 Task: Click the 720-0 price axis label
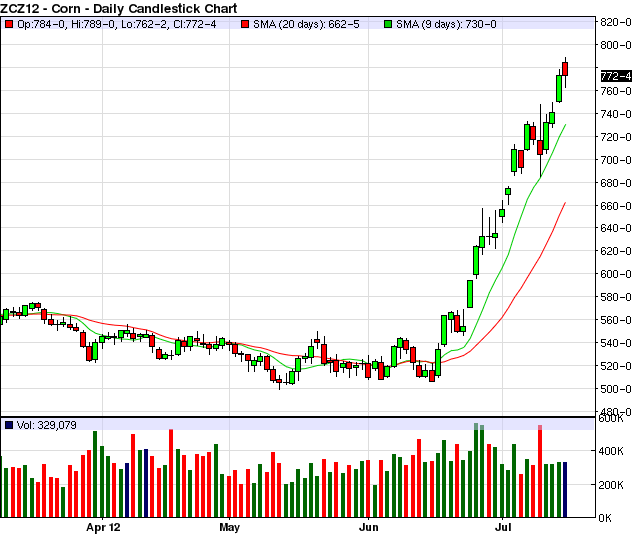pos(616,137)
